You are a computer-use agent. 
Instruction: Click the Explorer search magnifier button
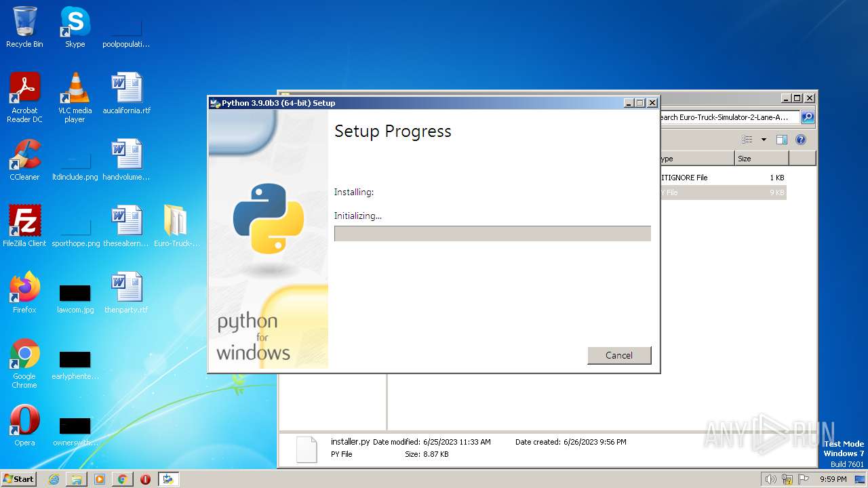point(808,117)
